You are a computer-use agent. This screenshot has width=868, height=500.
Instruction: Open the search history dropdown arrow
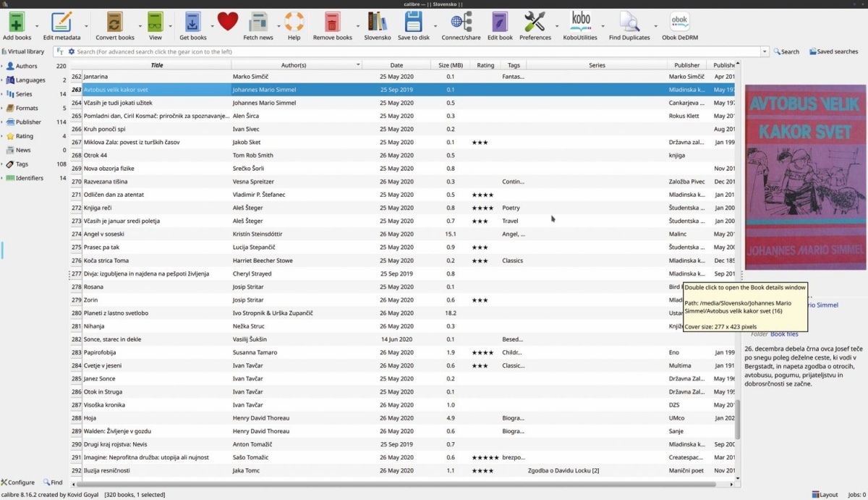(765, 51)
